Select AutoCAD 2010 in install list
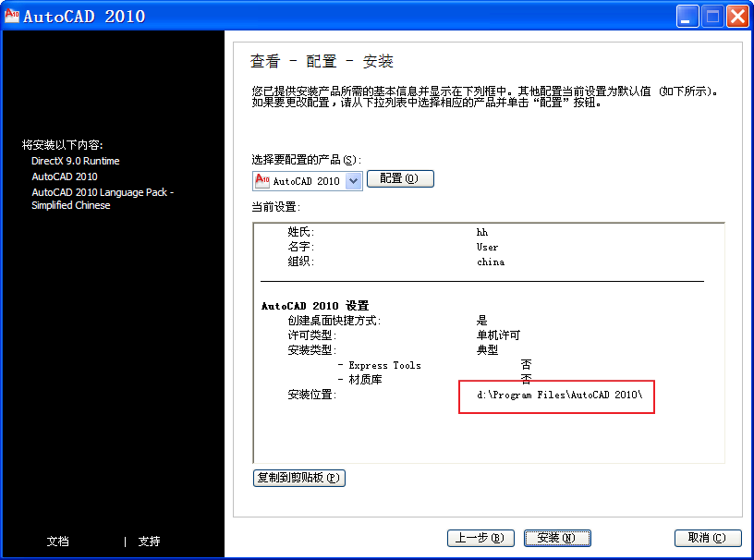 click(65, 177)
